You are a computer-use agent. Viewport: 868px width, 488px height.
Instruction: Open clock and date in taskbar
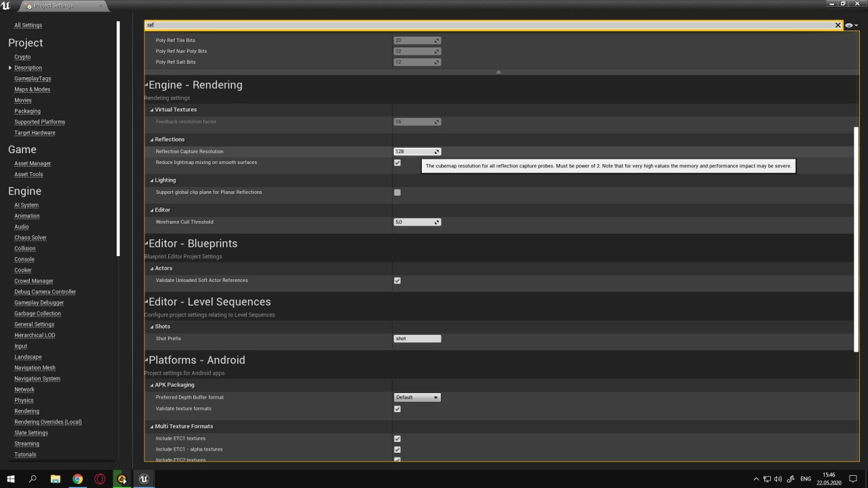click(x=829, y=479)
